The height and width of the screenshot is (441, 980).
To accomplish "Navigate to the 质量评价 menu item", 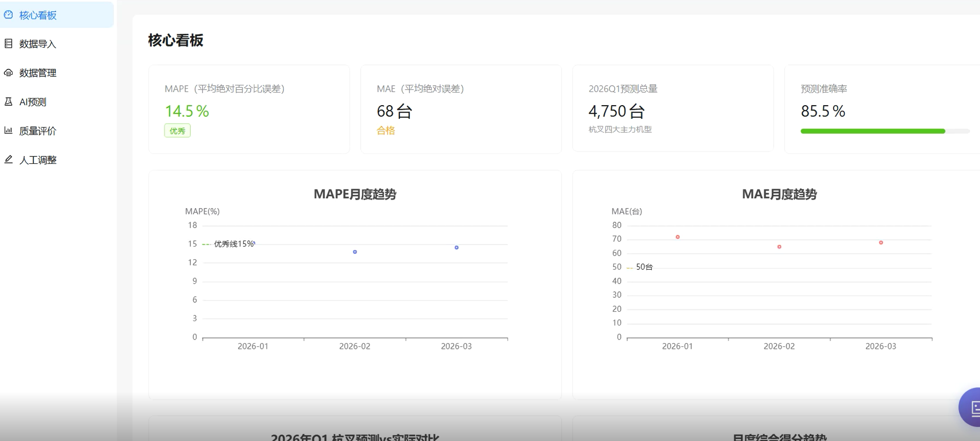I will (57, 131).
